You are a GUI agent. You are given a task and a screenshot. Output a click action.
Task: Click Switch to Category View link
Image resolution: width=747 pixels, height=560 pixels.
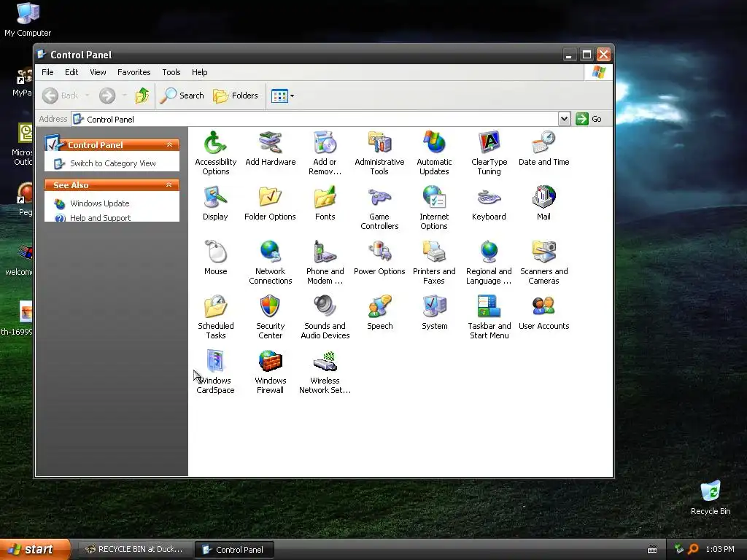tap(113, 163)
